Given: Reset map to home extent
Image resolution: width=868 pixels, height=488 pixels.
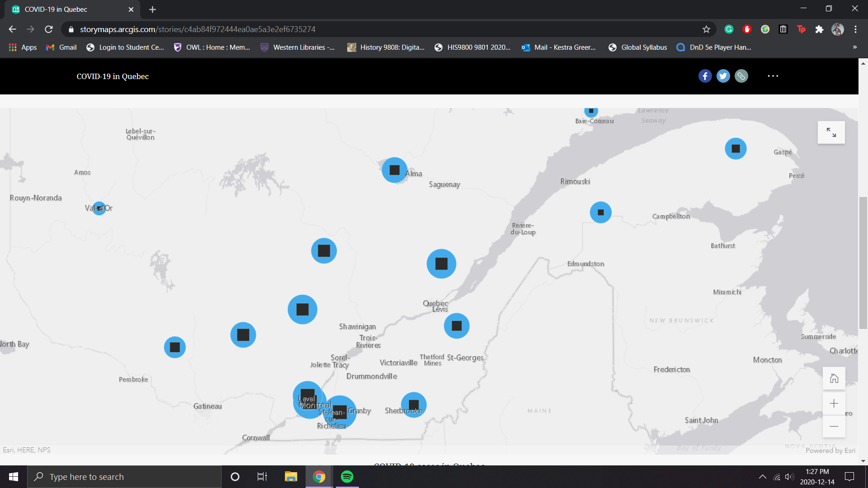Looking at the screenshot, I should click(x=834, y=378).
